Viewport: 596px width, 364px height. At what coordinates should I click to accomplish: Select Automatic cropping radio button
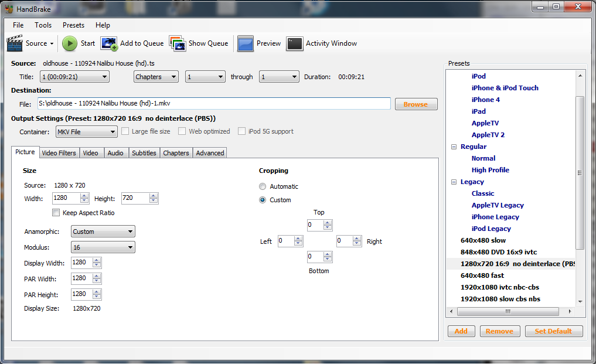tap(263, 186)
